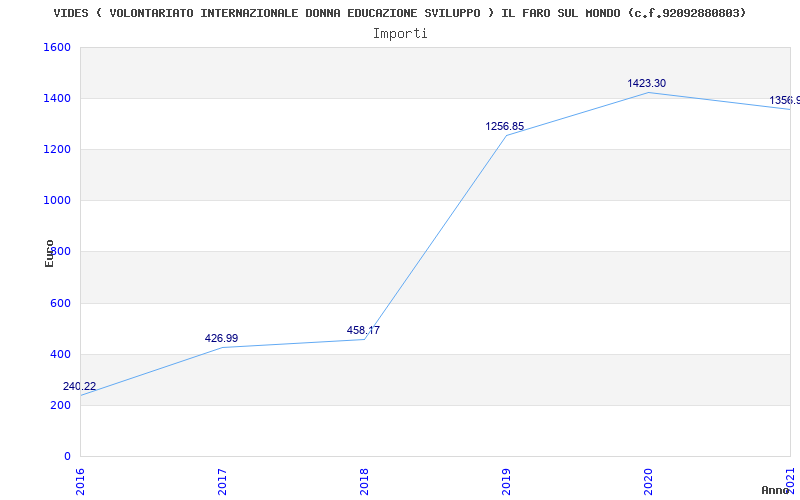Click the VIDES chart title text
800x500 pixels.
pyautogui.click(x=400, y=13)
